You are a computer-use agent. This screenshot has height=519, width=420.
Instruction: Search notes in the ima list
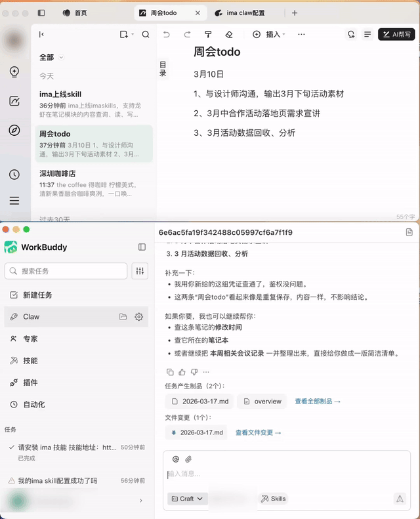click(x=146, y=34)
